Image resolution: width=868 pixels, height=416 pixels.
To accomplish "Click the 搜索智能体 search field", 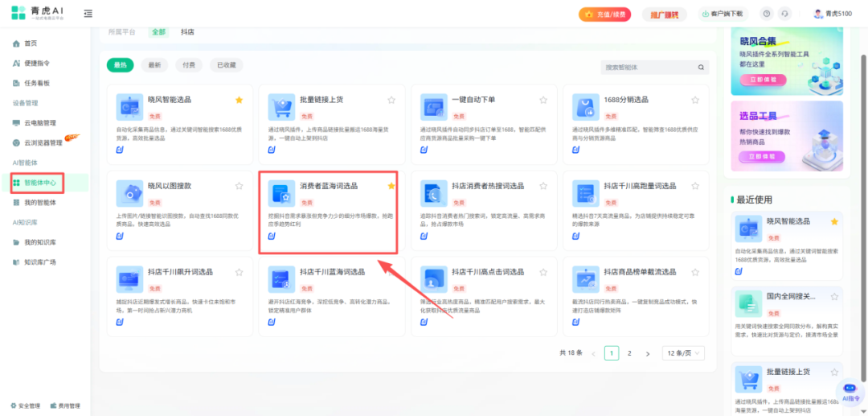I will tap(655, 68).
